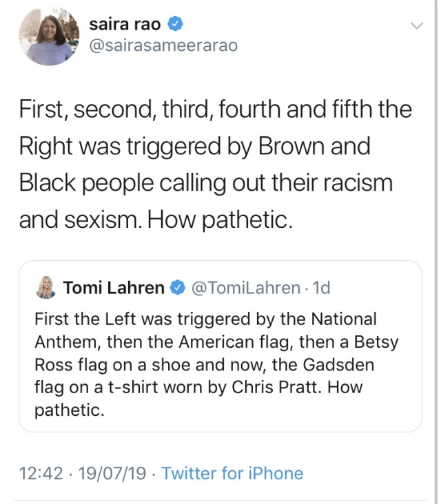The height and width of the screenshot is (504, 441).
Task: Expand the tweet options chevron
Action: [x=416, y=27]
